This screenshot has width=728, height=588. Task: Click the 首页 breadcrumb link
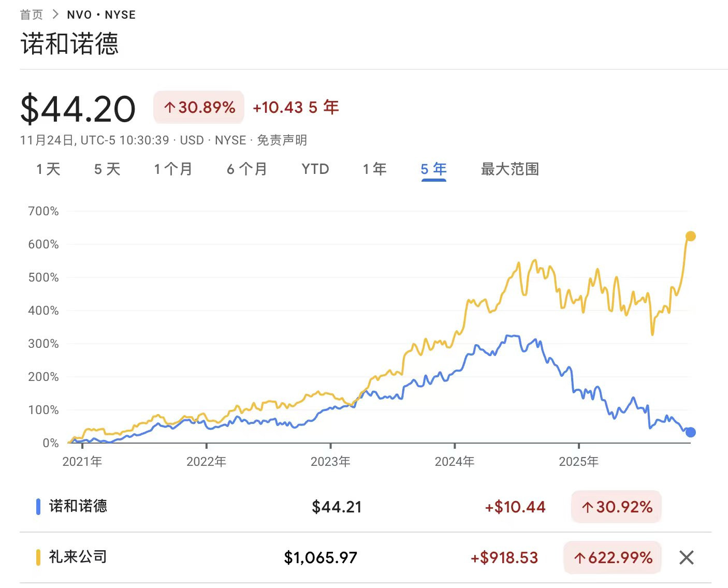(x=31, y=14)
